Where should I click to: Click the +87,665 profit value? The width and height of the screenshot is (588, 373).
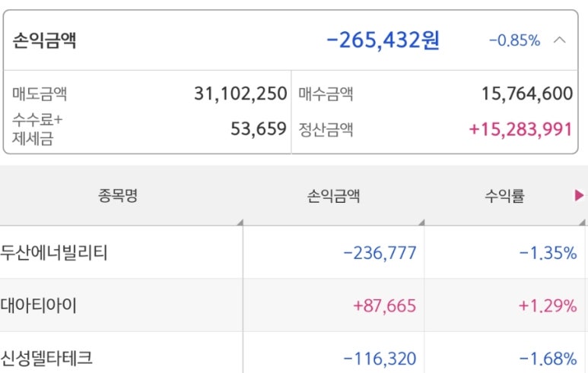pyautogui.click(x=385, y=305)
